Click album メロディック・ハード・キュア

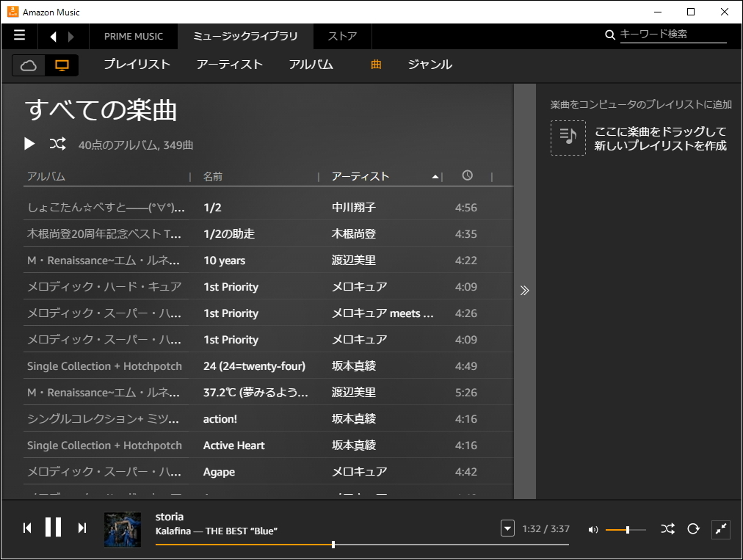pyautogui.click(x=104, y=287)
